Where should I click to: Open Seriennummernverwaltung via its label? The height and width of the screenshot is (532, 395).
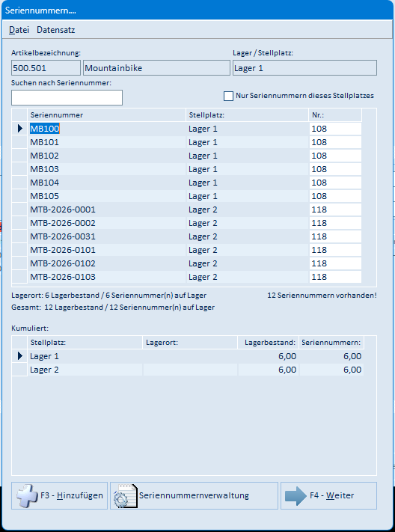click(194, 495)
